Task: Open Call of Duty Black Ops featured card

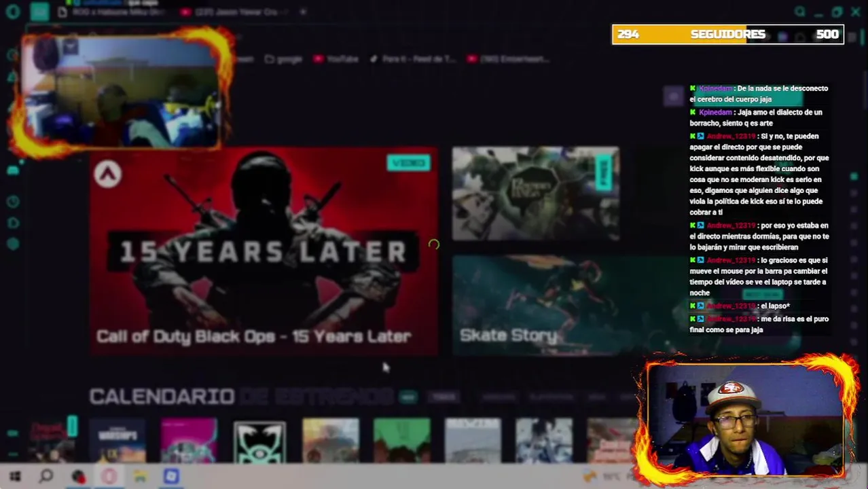Action: [x=264, y=251]
